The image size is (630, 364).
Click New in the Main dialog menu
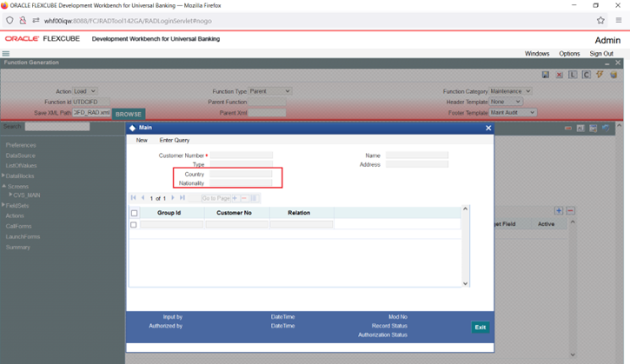(142, 140)
